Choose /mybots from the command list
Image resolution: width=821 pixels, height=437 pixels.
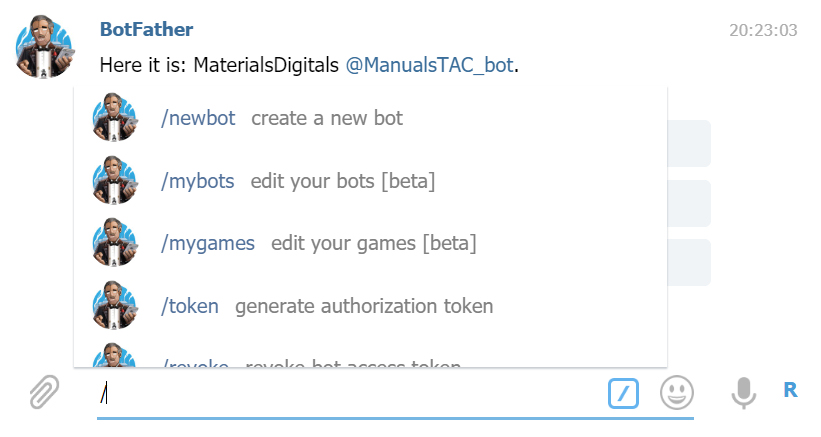click(197, 181)
